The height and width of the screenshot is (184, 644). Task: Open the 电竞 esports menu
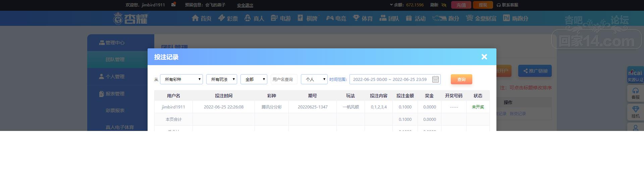click(x=336, y=18)
